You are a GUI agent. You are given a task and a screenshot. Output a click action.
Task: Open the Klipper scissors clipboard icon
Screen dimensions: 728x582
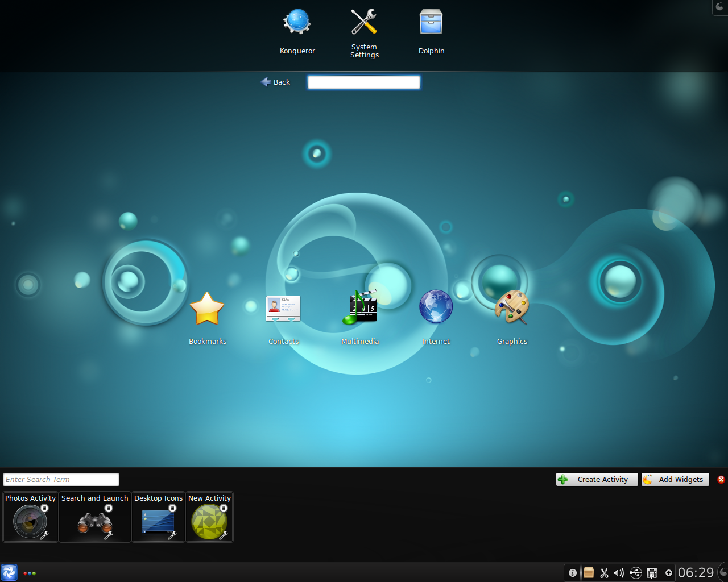pyautogui.click(x=604, y=573)
